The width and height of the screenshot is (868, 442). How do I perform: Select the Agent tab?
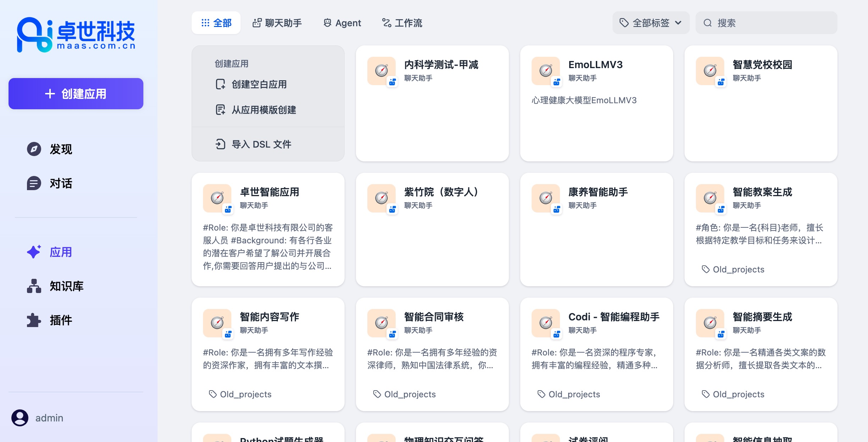(342, 23)
